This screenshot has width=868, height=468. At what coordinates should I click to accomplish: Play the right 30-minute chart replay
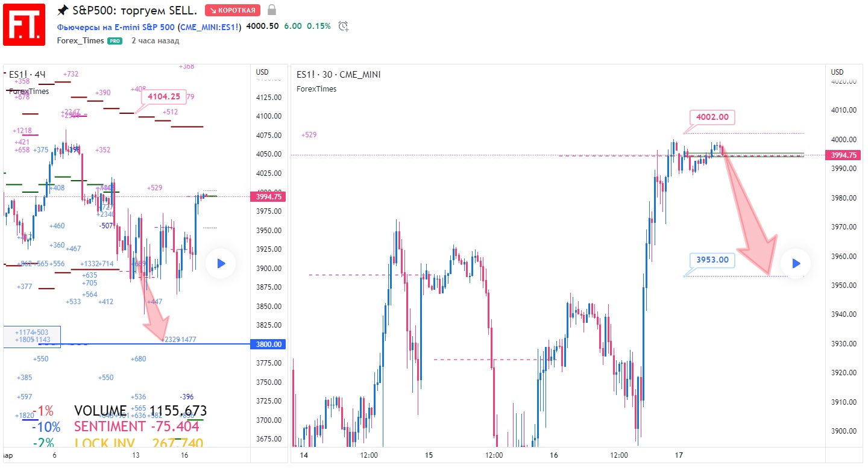point(795,263)
